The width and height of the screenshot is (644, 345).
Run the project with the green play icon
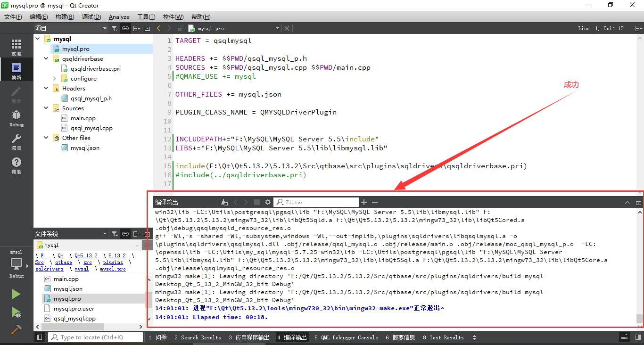tap(16, 294)
